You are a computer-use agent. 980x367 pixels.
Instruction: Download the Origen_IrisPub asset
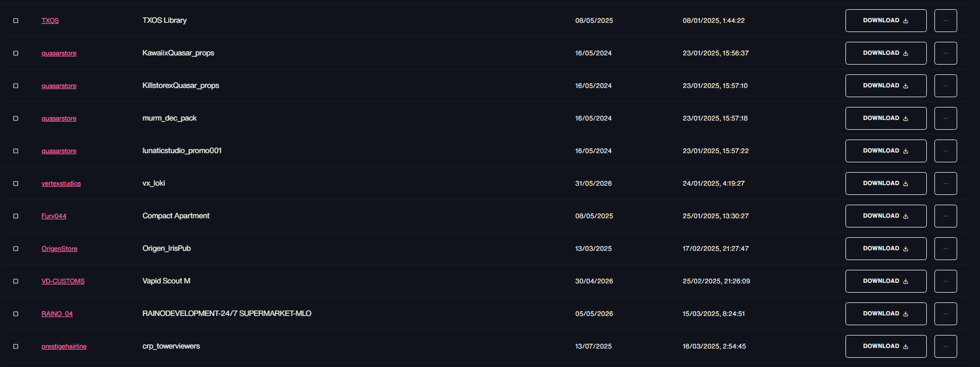point(886,249)
